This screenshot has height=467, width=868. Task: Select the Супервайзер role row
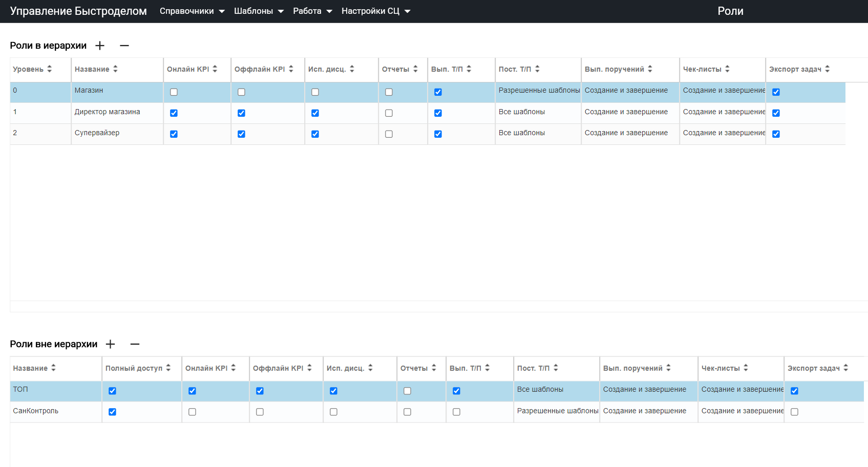[428, 134]
